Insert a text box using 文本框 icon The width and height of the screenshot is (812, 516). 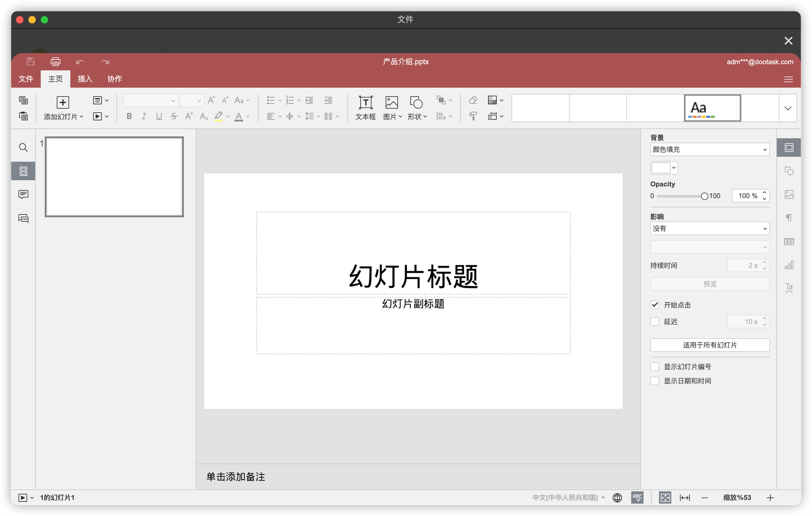click(365, 103)
